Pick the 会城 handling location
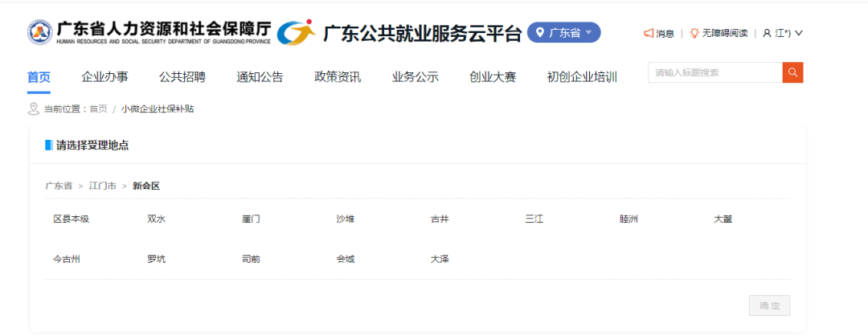This screenshot has height=336, width=868. click(x=345, y=259)
